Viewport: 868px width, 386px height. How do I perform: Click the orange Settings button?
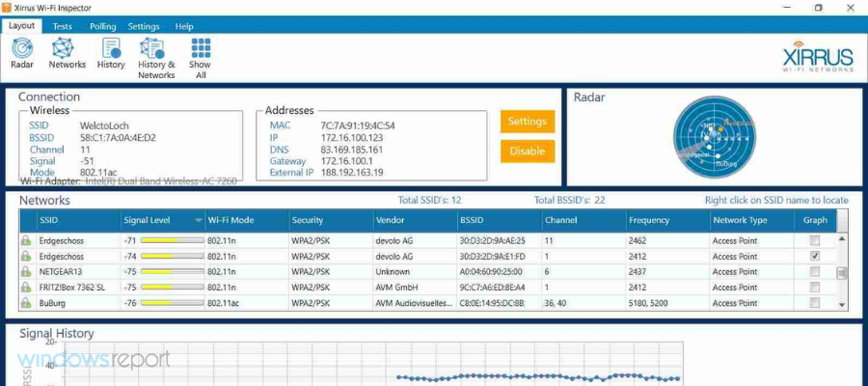point(528,122)
